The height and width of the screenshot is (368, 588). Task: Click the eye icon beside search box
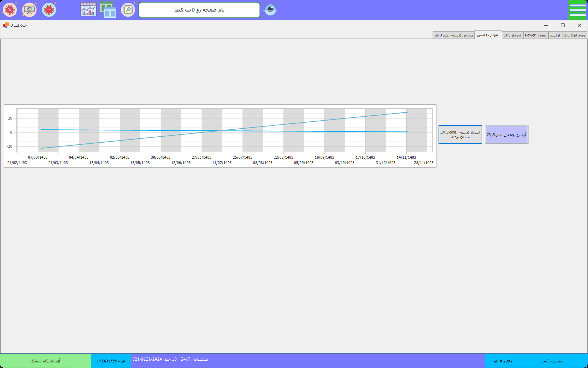[x=270, y=10]
